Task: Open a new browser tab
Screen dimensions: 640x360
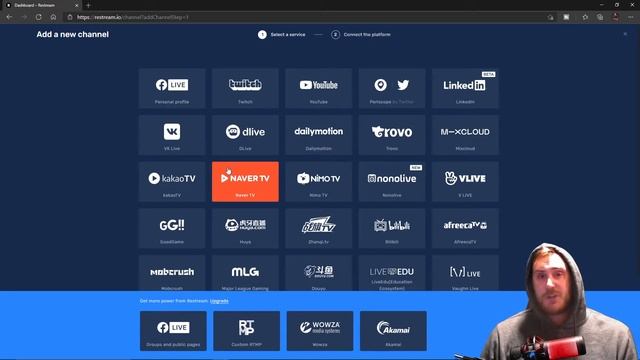Action: pyautogui.click(x=88, y=5)
